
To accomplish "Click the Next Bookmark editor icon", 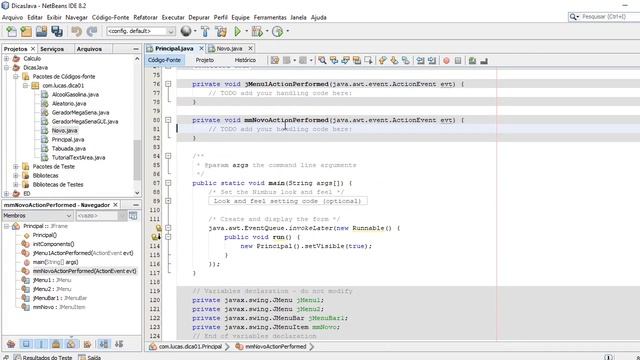I will point(394,60).
